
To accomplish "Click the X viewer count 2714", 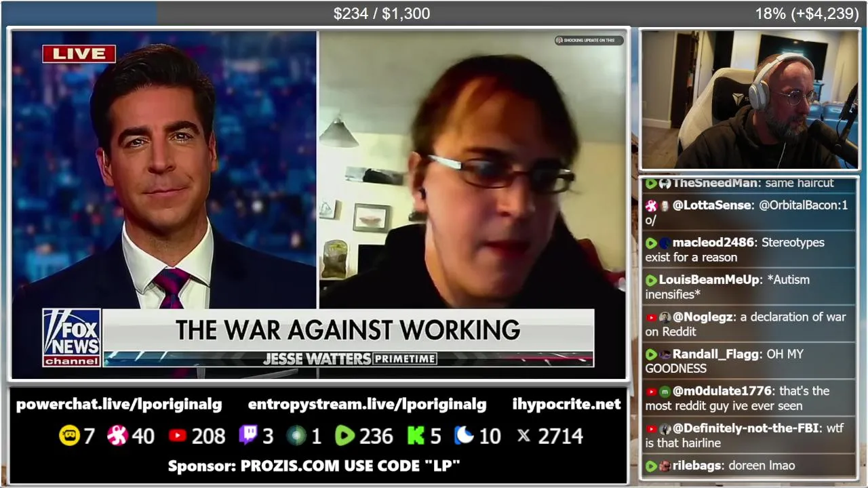I will click(x=560, y=436).
